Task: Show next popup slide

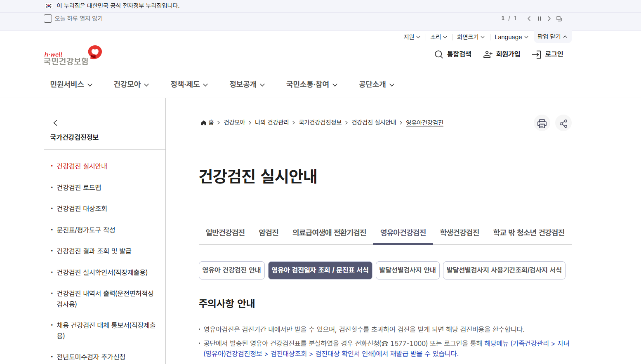Action: tap(549, 19)
